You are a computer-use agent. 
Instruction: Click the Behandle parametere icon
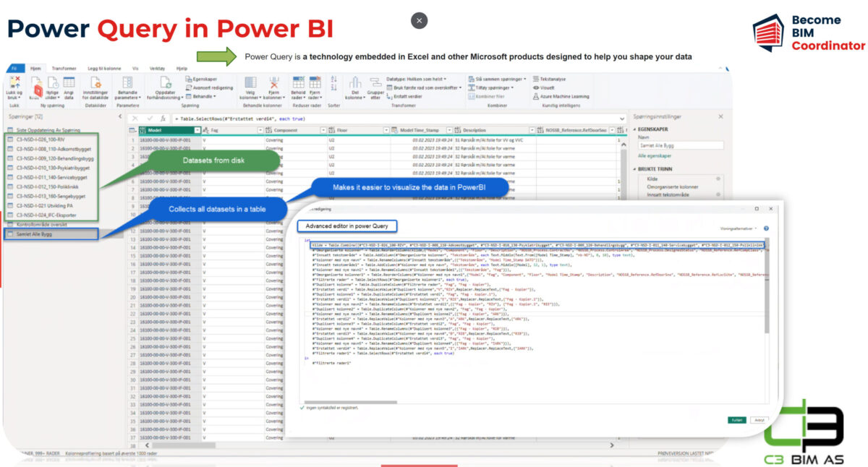pos(127,82)
